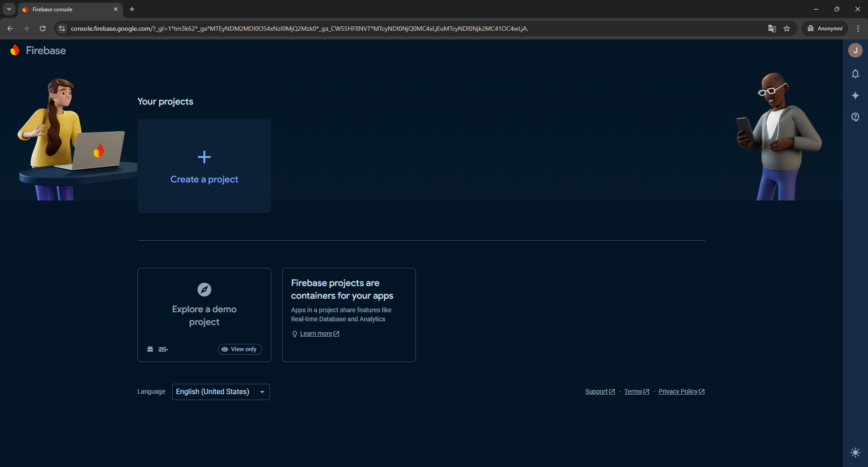868x467 pixels.
Task: Open the help question mark icon
Action: [855, 117]
